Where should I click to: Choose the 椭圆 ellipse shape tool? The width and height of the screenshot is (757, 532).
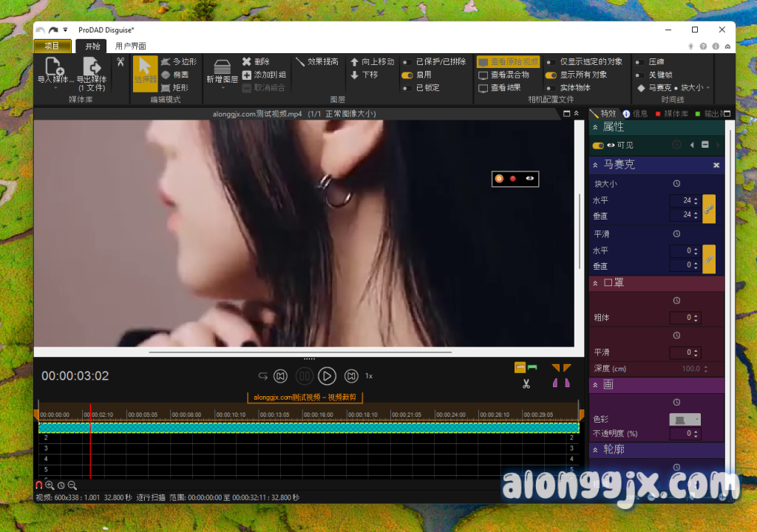click(x=166, y=75)
